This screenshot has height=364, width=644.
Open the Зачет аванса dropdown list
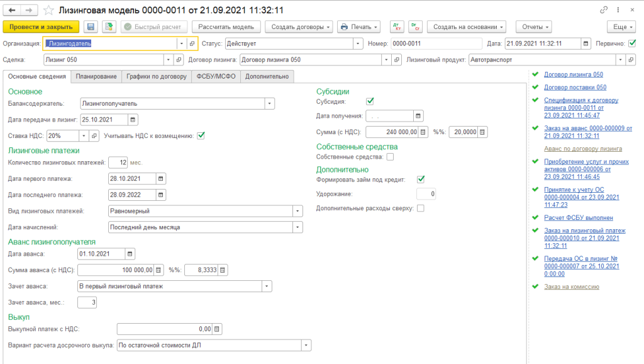click(x=267, y=286)
